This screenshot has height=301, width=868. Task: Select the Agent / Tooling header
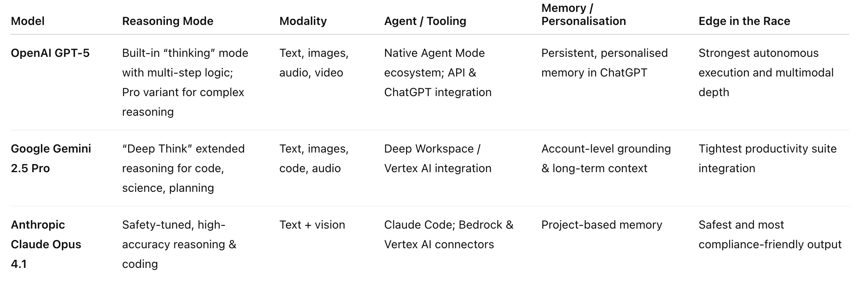click(x=425, y=21)
